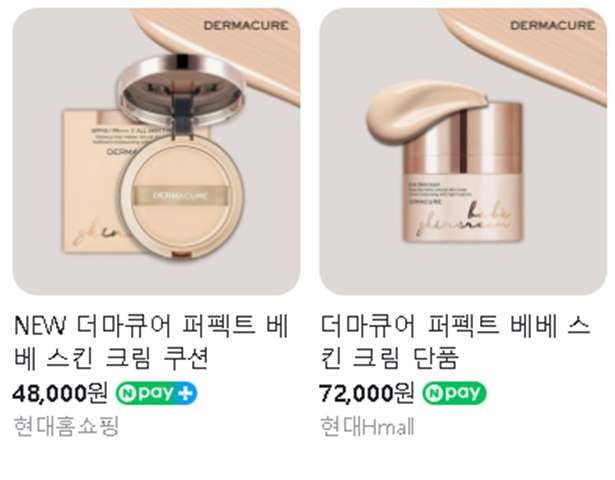Viewport: 615px width, 480px height.
Task: Click the cream dollop on top of jar
Action: coord(424,111)
